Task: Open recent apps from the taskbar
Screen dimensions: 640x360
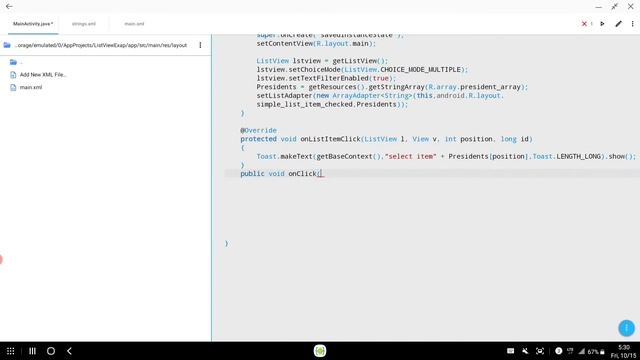Action: (x=32, y=351)
